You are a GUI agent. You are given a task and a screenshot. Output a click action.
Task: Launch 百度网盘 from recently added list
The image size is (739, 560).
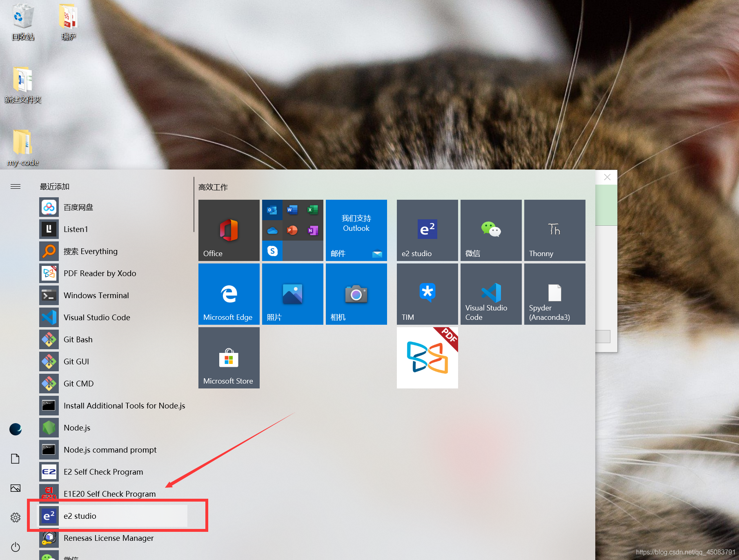point(113,207)
